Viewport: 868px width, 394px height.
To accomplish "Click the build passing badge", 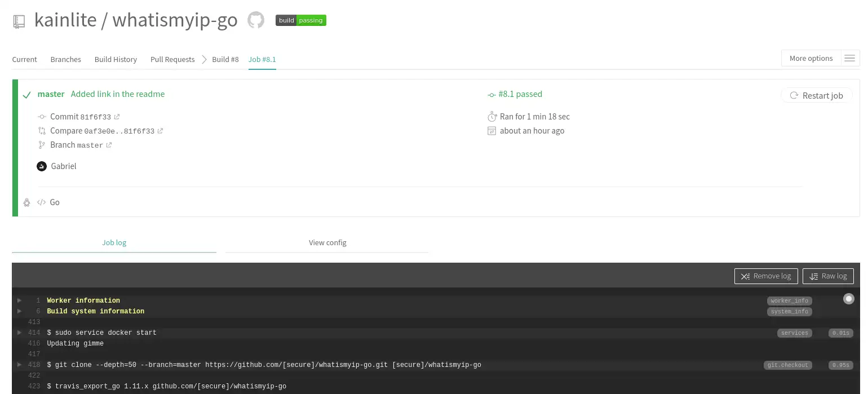I will (301, 20).
